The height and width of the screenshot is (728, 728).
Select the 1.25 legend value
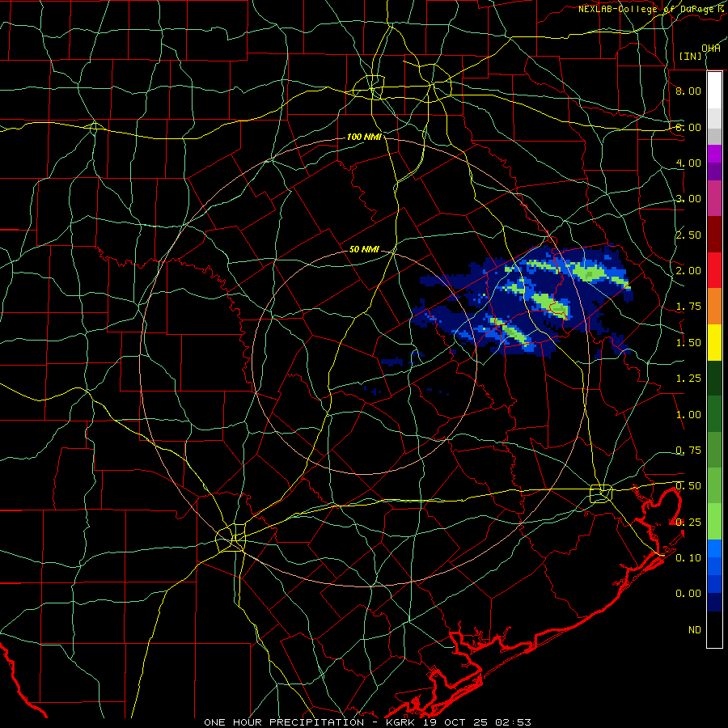pos(688,379)
